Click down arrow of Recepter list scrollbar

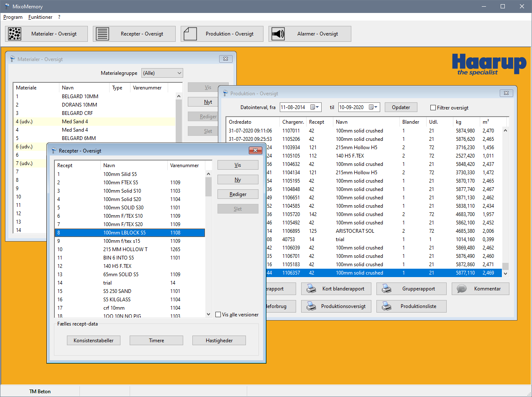(x=208, y=315)
